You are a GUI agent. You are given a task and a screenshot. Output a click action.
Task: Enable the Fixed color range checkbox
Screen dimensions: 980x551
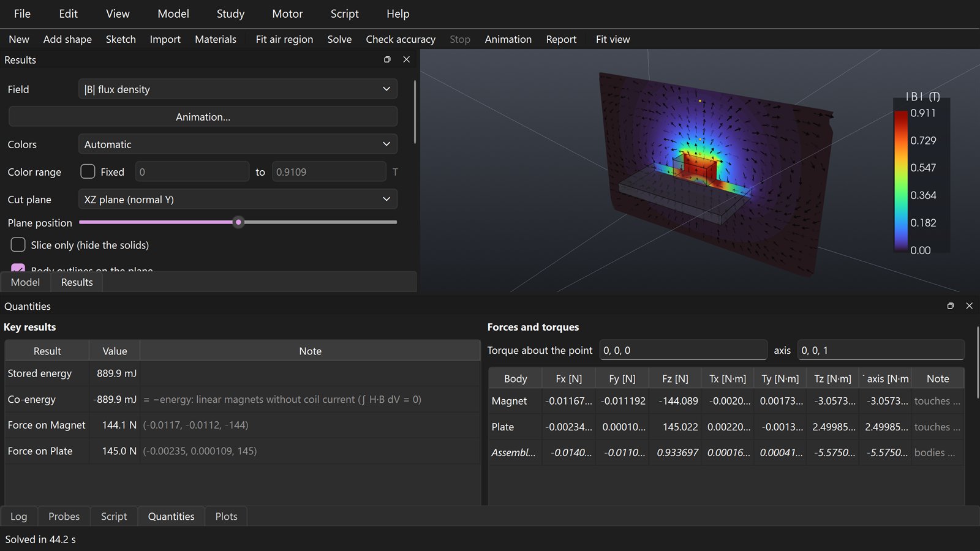(x=88, y=171)
